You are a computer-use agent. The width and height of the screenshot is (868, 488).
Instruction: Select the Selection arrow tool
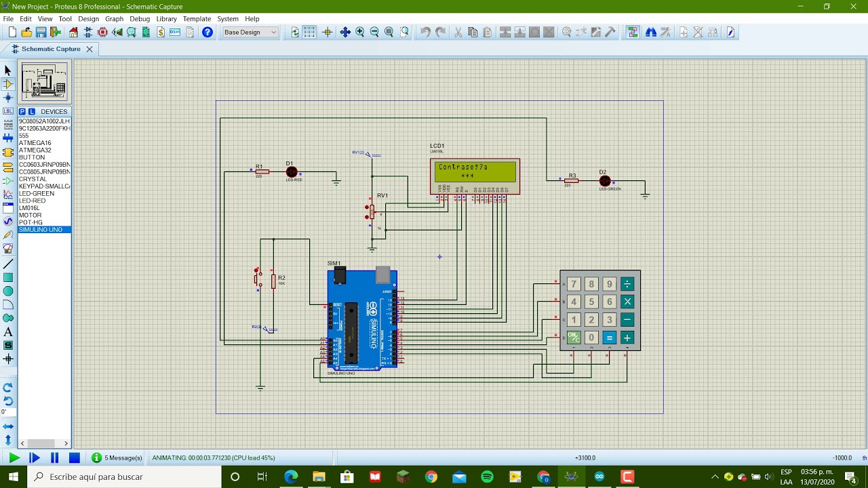tap(8, 70)
